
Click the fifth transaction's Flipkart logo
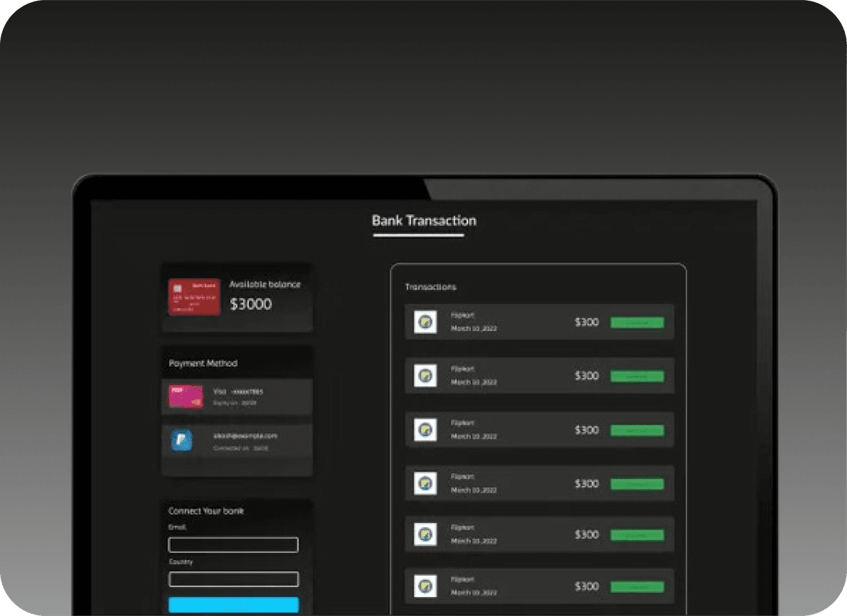click(425, 534)
